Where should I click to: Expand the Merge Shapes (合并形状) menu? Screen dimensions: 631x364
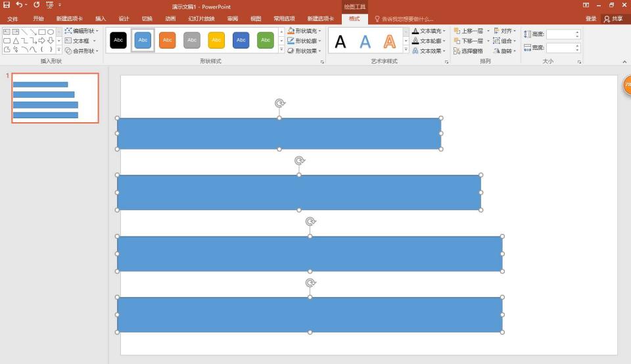click(82, 51)
